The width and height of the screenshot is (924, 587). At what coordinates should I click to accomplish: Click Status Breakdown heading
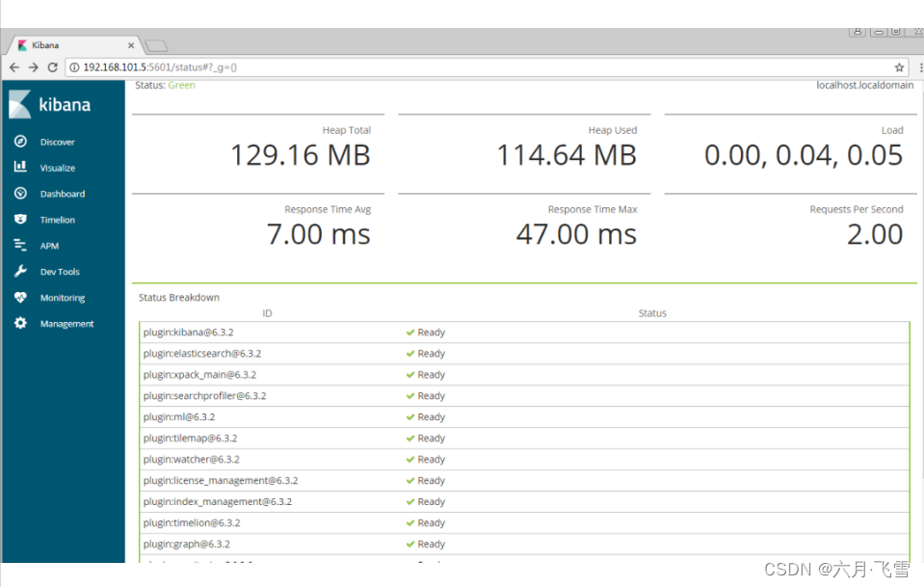[179, 298]
